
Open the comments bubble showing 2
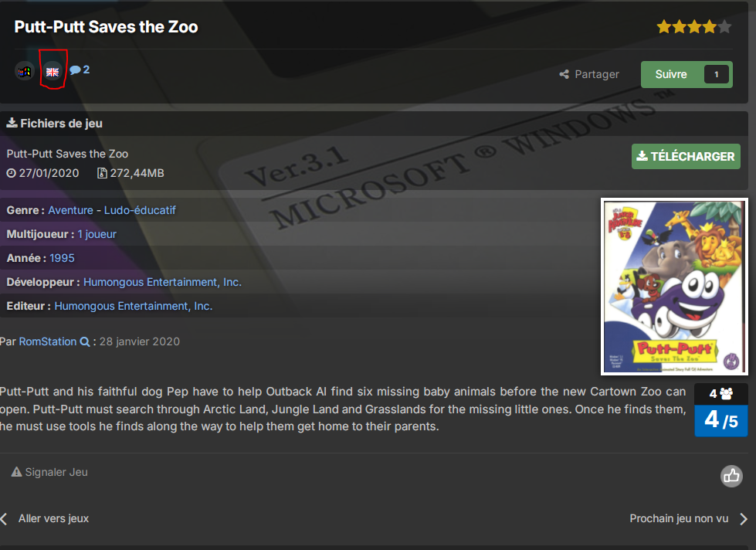pyautogui.click(x=80, y=70)
